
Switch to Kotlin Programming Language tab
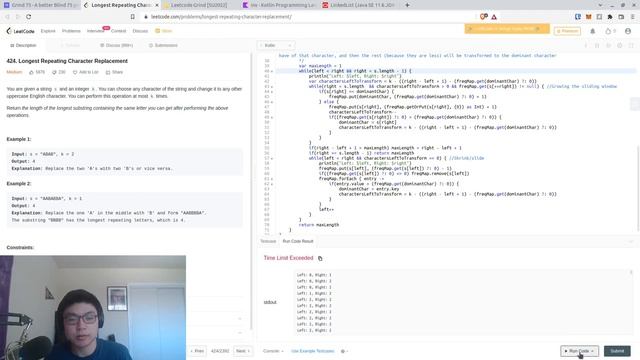pyautogui.click(x=280, y=5)
